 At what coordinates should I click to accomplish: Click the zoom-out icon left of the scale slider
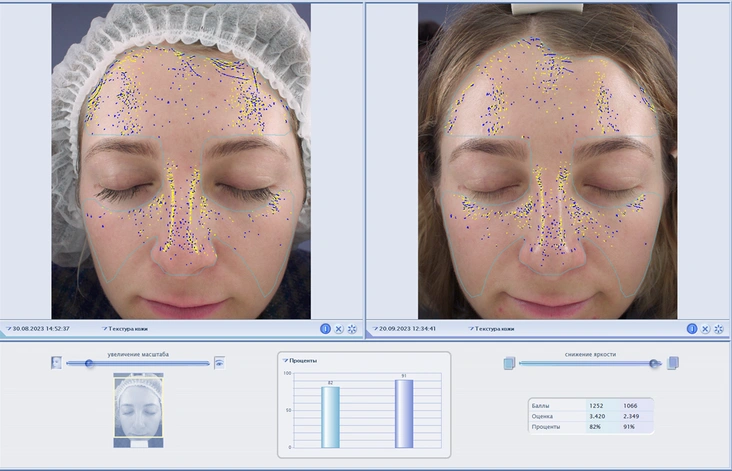(56, 363)
